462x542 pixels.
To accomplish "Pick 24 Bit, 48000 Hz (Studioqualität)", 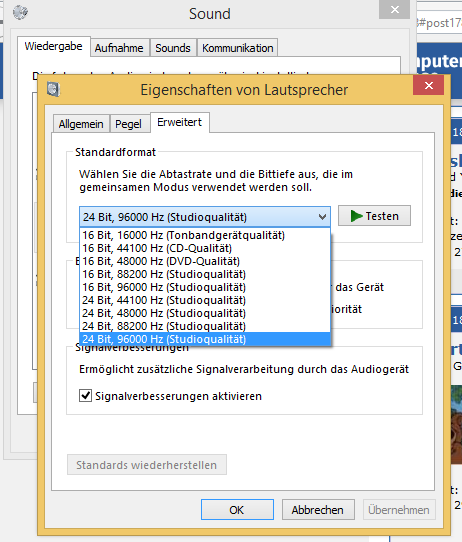I will (205, 313).
